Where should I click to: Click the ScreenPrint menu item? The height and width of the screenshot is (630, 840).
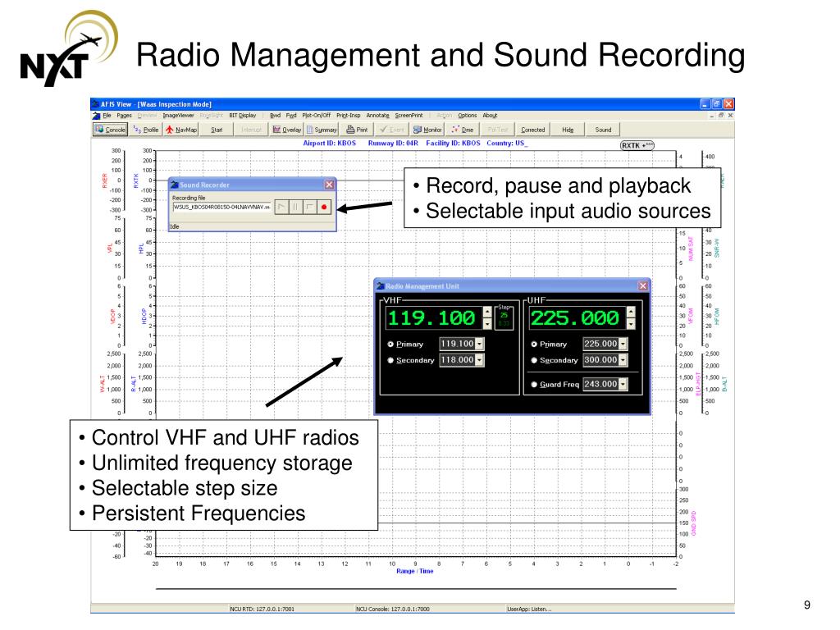(x=409, y=115)
